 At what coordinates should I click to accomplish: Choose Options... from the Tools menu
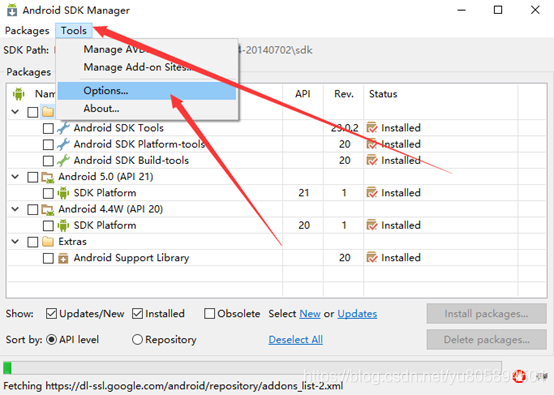click(147, 91)
